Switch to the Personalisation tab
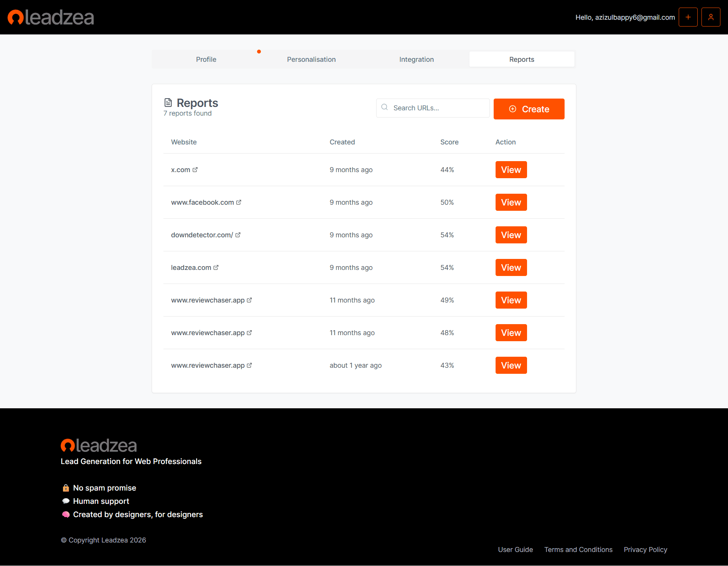 tap(311, 60)
